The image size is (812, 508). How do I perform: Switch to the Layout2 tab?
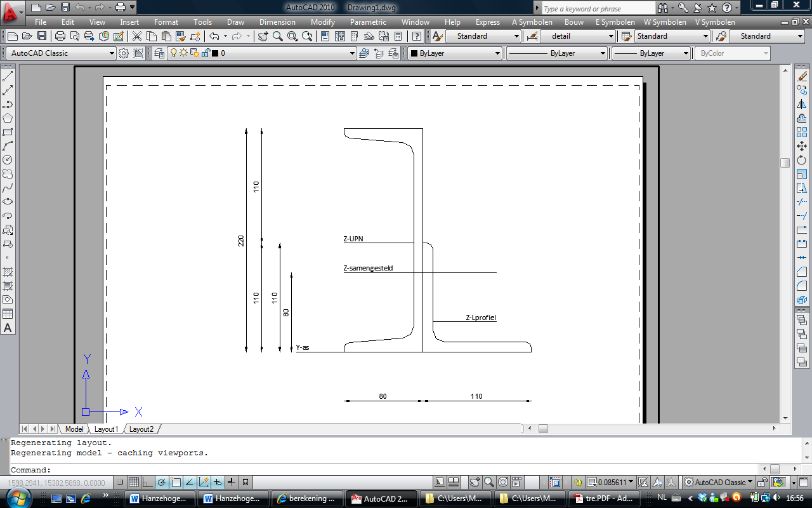141,429
